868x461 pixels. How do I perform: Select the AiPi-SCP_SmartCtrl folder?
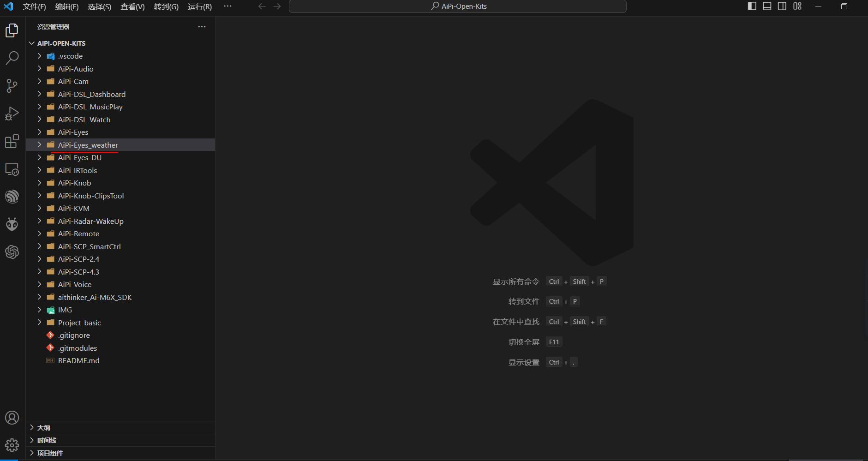(x=120, y=246)
